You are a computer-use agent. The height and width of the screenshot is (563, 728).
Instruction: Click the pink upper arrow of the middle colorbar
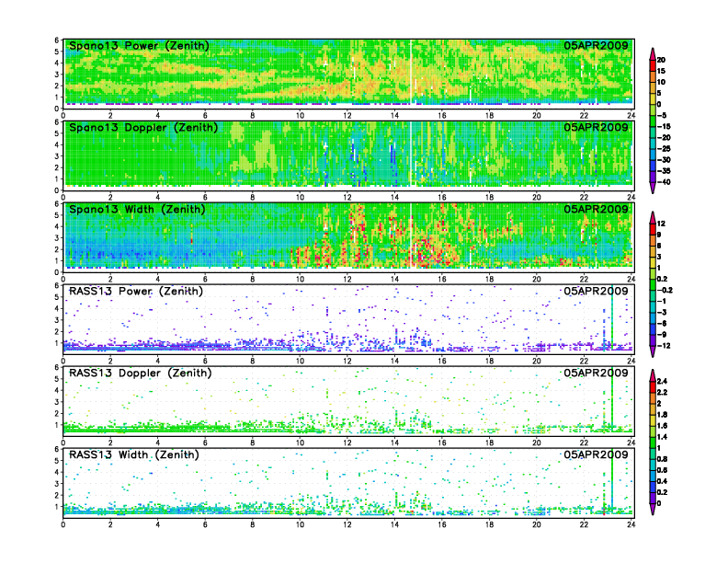pos(653,217)
